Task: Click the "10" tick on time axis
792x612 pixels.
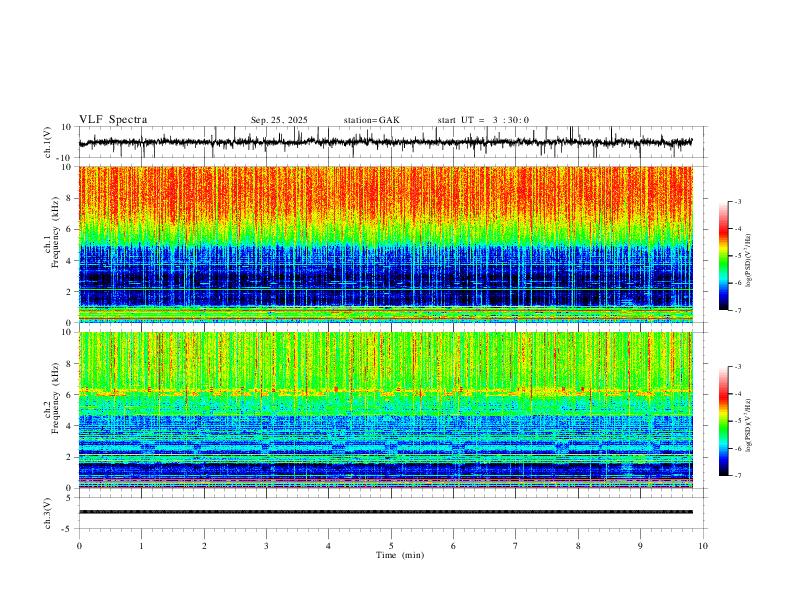Action: 703,546
